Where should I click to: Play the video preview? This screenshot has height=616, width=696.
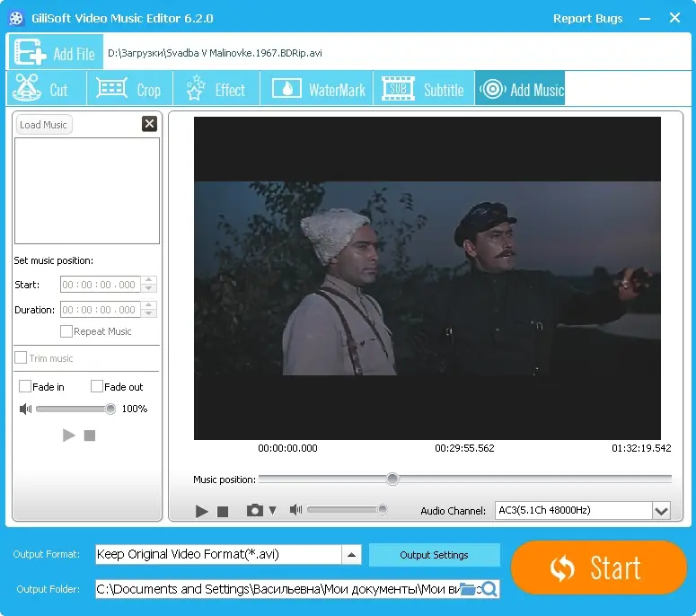pyautogui.click(x=201, y=511)
